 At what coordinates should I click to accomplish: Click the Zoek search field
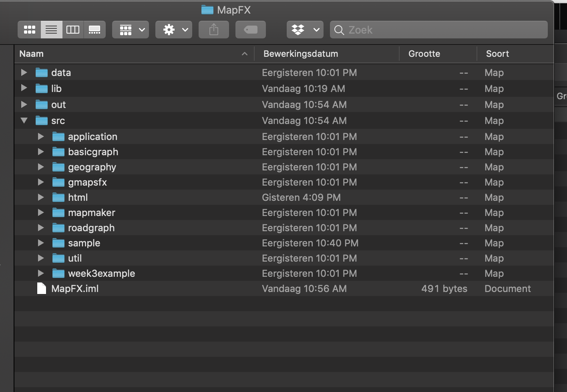(439, 30)
